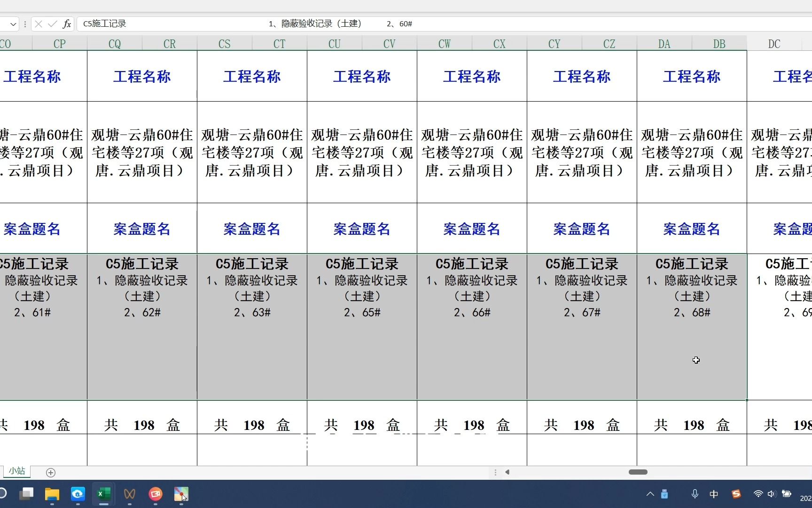Select the C5施工记录 cell containing 62#
Image resolution: width=812 pixels, height=508 pixels.
point(142,327)
